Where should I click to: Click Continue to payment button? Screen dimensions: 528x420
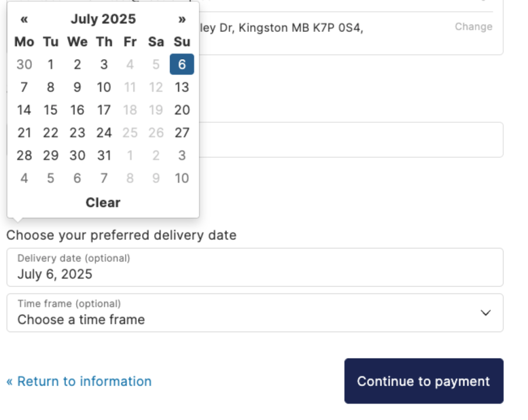click(423, 381)
